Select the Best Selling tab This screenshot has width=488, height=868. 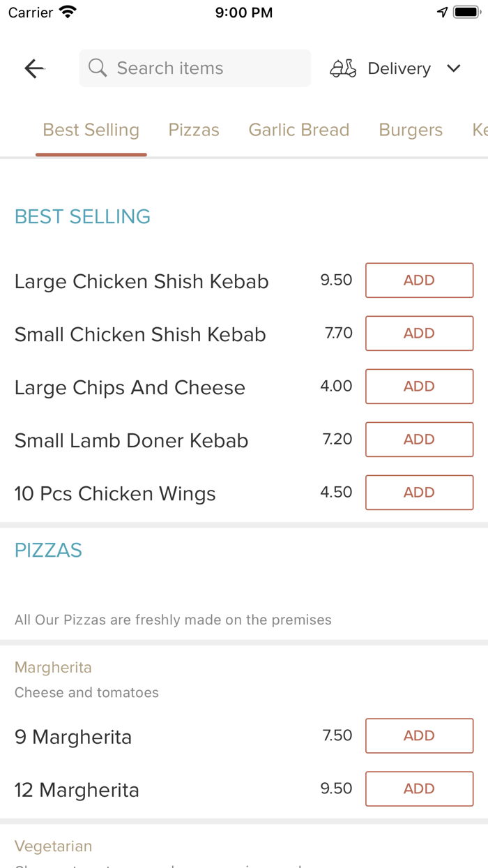pyautogui.click(x=91, y=130)
